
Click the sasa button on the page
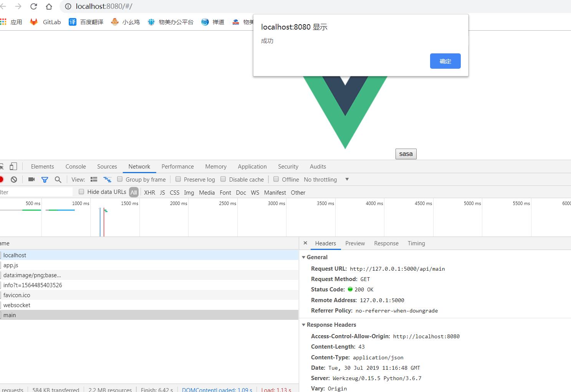click(x=406, y=154)
